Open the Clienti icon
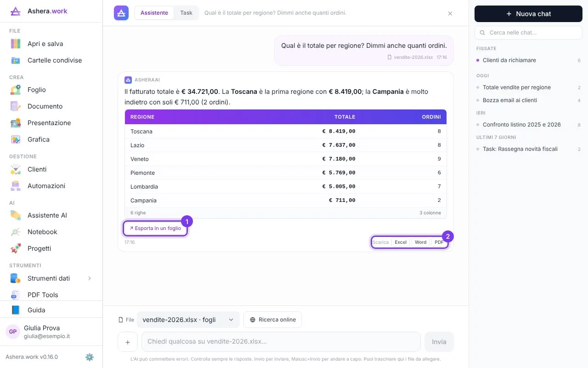Viewport: 588px width, 368px height. (x=16, y=169)
